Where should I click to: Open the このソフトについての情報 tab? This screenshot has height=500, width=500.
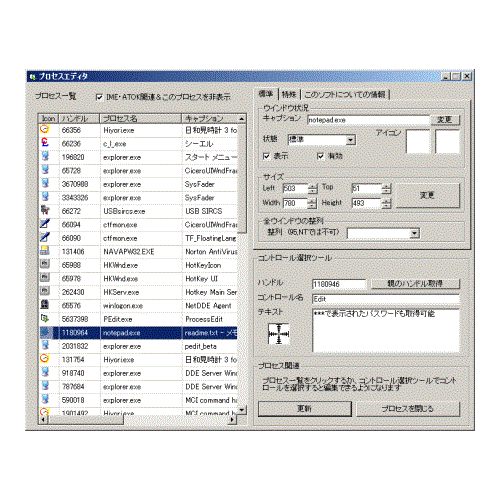(345, 95)
